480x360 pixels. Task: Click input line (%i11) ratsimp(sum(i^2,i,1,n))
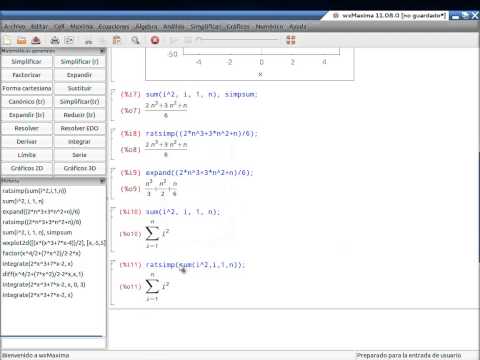point(195,265)
